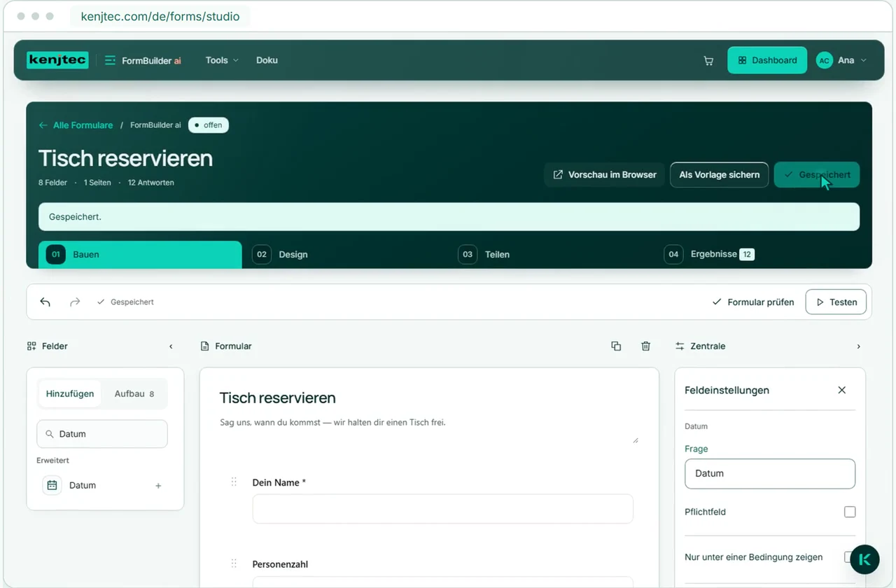
Task: Click the Frage input containing Datum
Action: tap(770, 474)
